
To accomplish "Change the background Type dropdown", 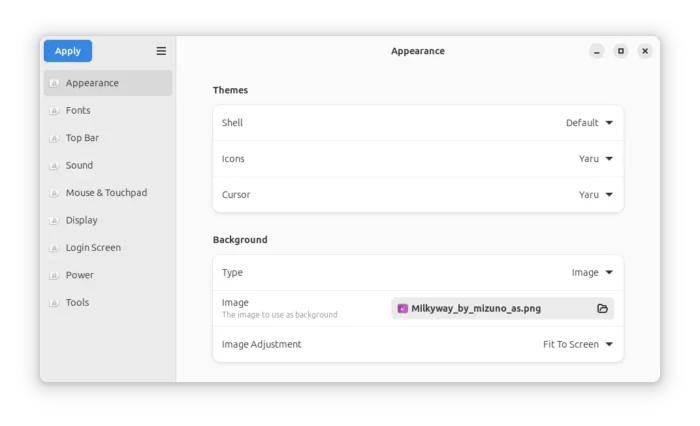I will 592,272.
